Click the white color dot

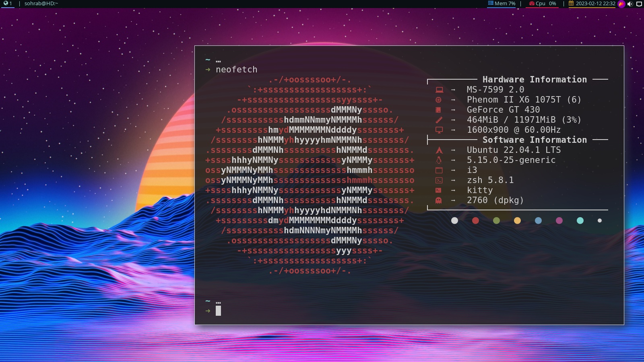pos(454,220)
